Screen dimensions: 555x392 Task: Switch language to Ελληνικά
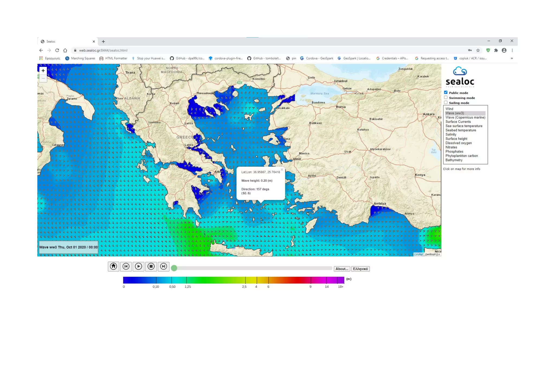coord(360,269)
